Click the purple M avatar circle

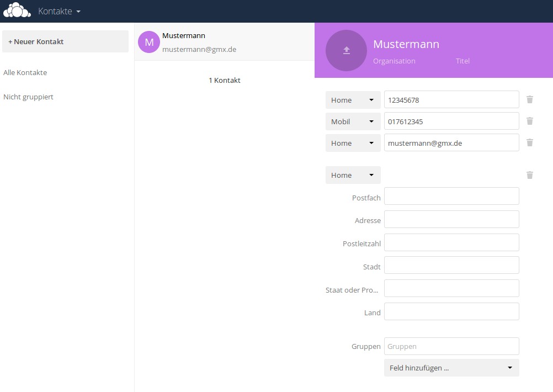(x=149, y=42)
